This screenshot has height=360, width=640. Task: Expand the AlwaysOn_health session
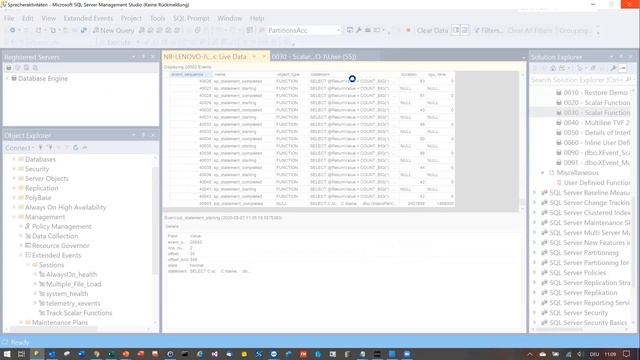35,274
